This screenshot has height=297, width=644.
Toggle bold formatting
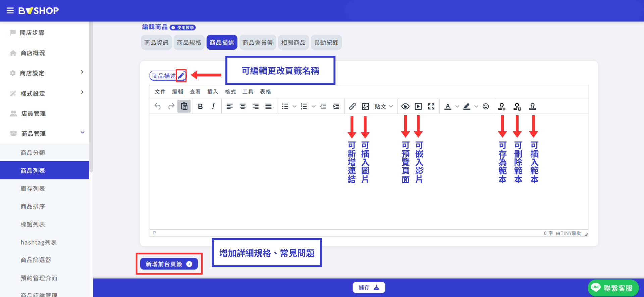200,107
